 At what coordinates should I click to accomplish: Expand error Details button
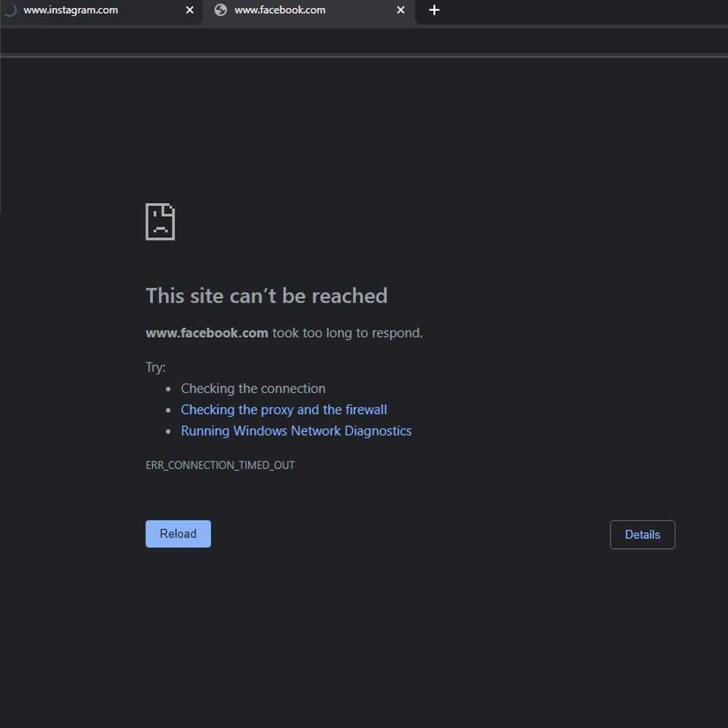(642, 534)
